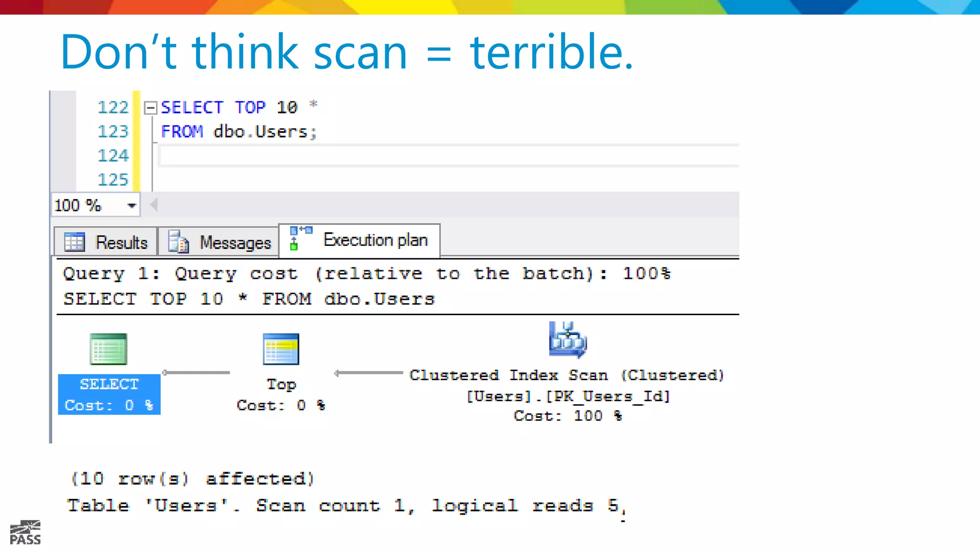Click line number 125 in the editor
Image resolution: width=980 pixels, height=551 pixels.
point(113,179)
